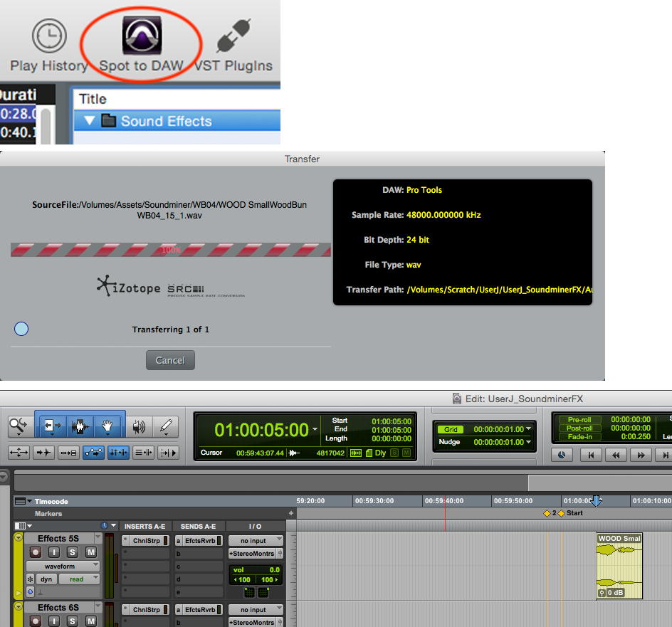This screenshot has height=627, width=672.
Task: Record-enable the Effects 5S track
Action: tap(36, 552)
